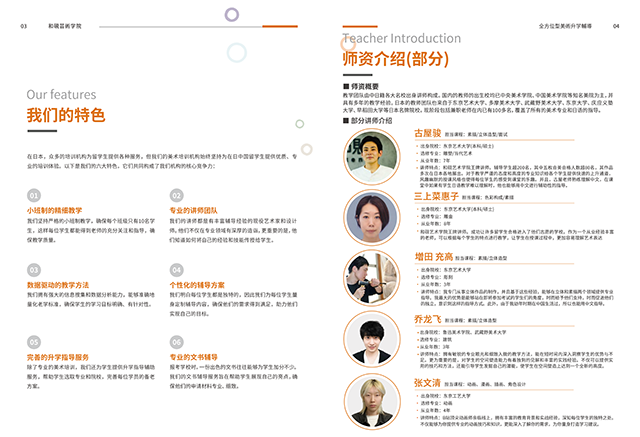This screenshot has width=640, height=437.
Task: Select the 乔龙飞 teacher portrait photo
Action: click(372, 339)
